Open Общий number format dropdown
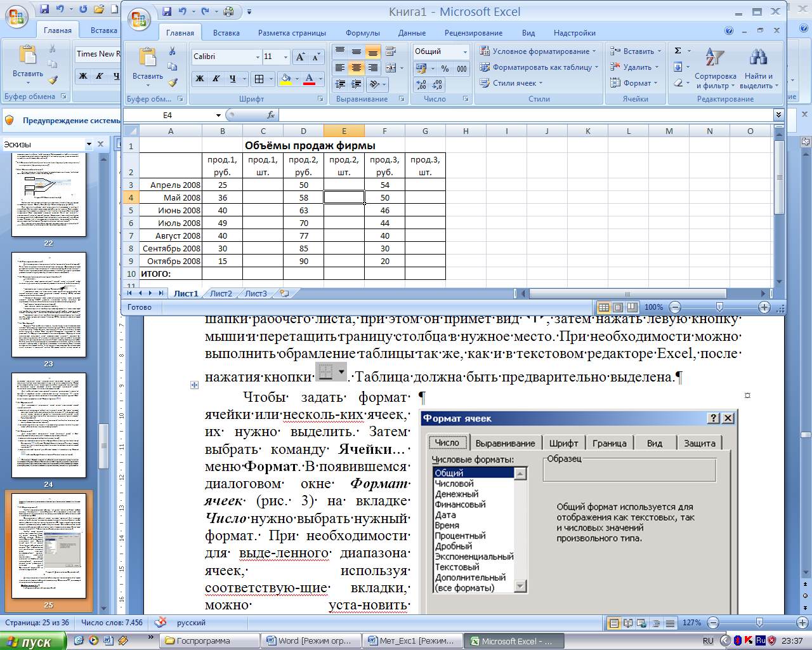The height and width of the screenshot is (650, 812). [x=465, y=51]
